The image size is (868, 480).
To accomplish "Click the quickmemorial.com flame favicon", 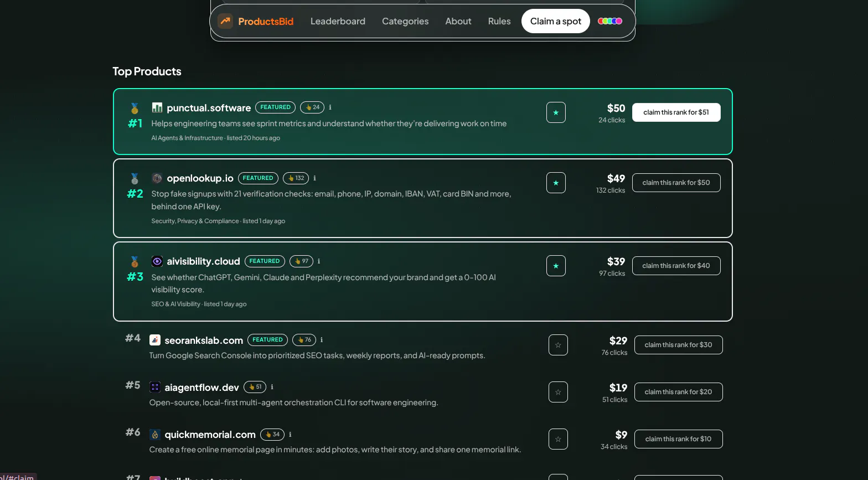I will [155, 435].
